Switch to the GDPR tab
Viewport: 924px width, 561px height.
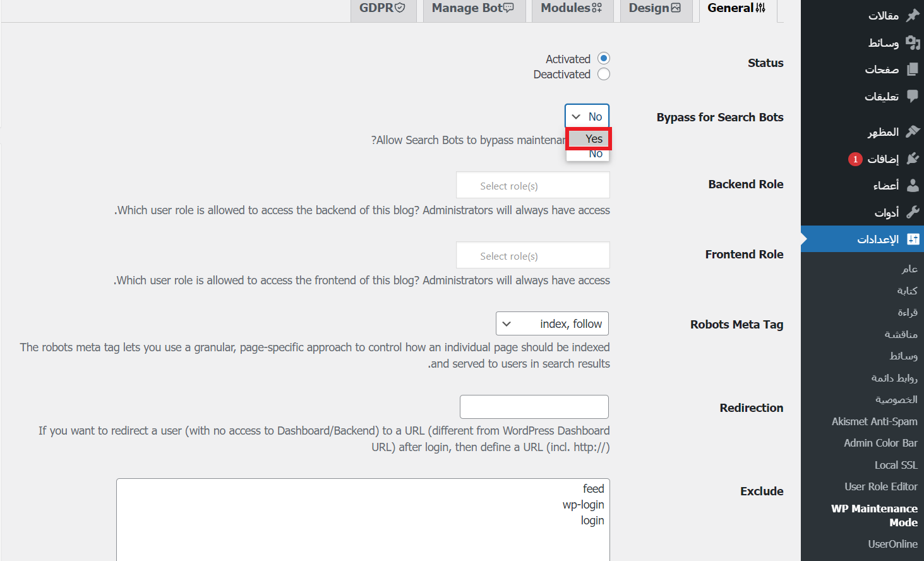coord(382,9)
